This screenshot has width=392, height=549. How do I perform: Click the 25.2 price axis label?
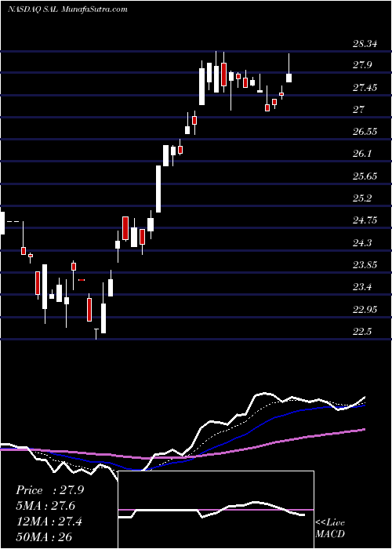pyautogui.click(x=364, y=198)
